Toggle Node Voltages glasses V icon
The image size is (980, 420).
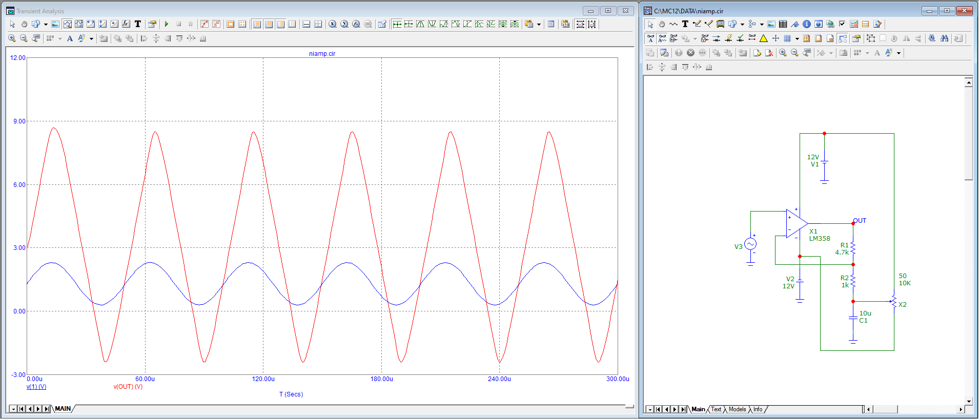[705, 38]
